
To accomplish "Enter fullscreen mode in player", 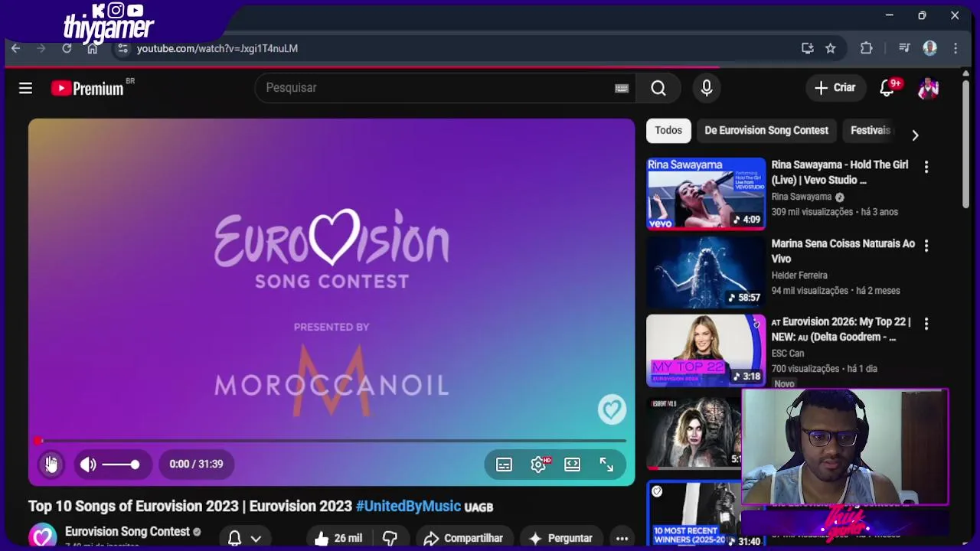I will point(606,465).
